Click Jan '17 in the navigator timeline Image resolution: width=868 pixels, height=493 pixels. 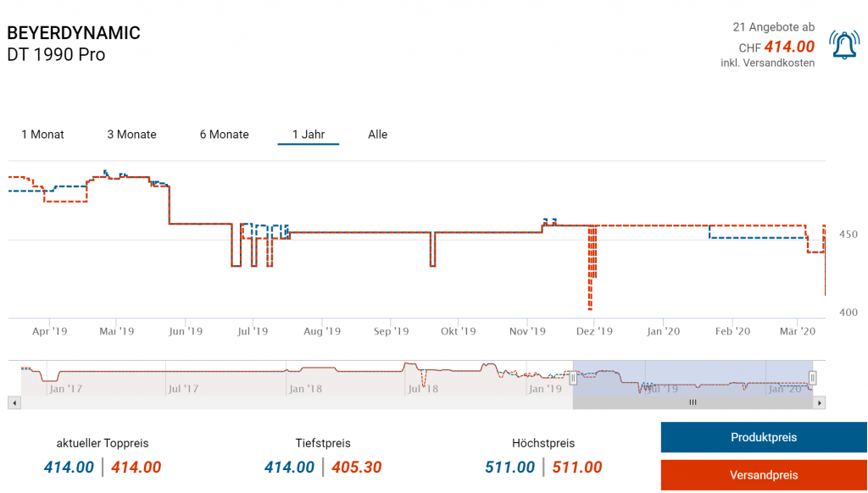point(66,389)
